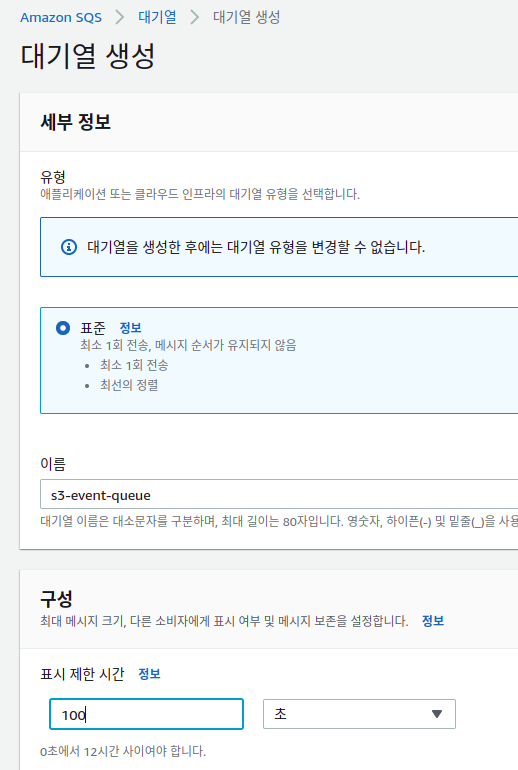Click the 이름 field label
518x770 pixels.
[x=53, y=464]
